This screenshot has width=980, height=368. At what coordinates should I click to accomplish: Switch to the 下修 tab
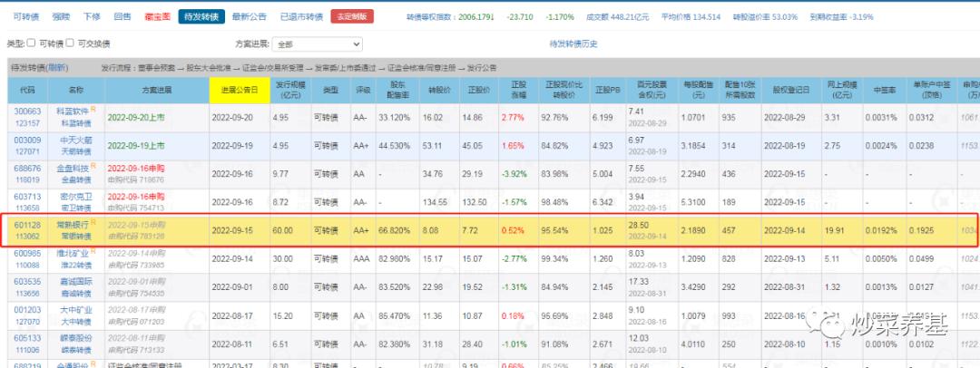92,17
